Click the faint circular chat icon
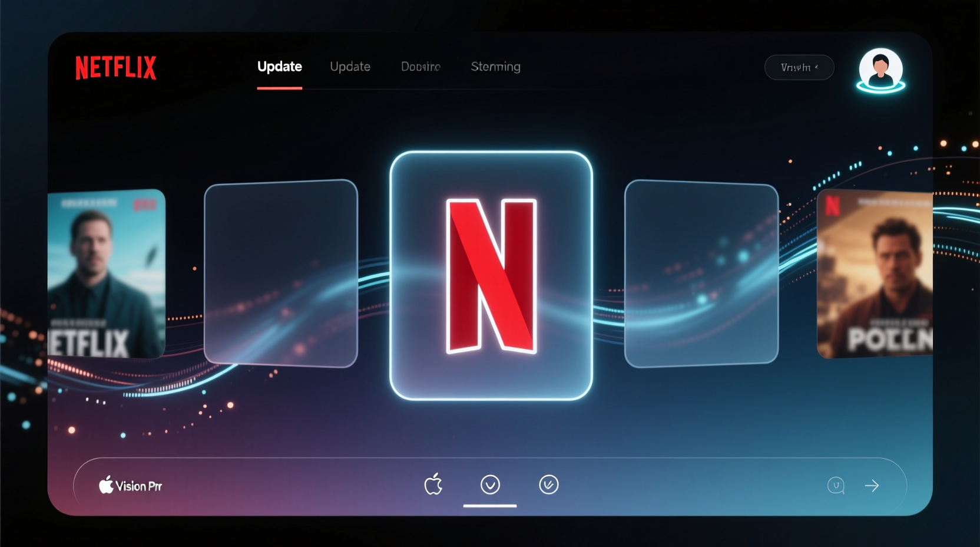The width and height of the screenshot is (980, 547). click(x=836, y=485)
